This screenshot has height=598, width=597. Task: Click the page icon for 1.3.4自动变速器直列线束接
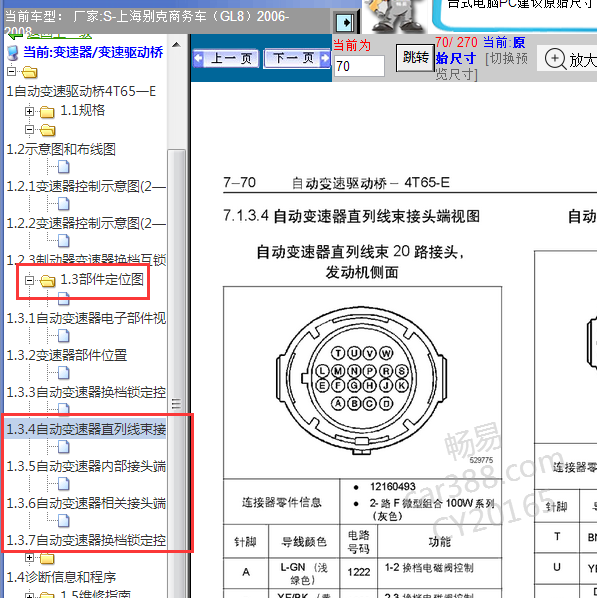coord(64,409)
